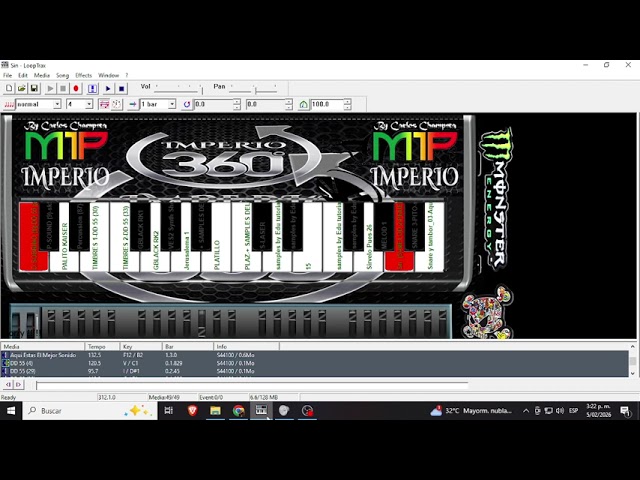640x480 pixels.
Task: Click the Sirvelo Pues 26 white key
Action: (369, 261)
